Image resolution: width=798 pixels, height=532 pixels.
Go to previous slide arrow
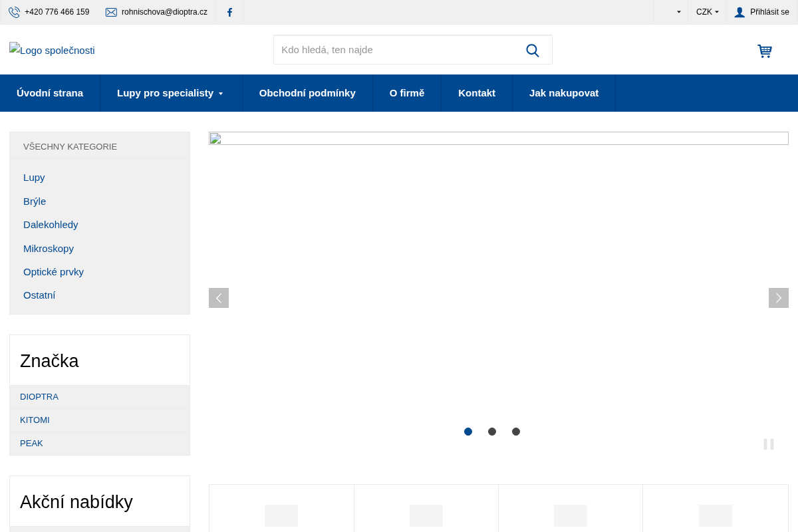[219, 298]
